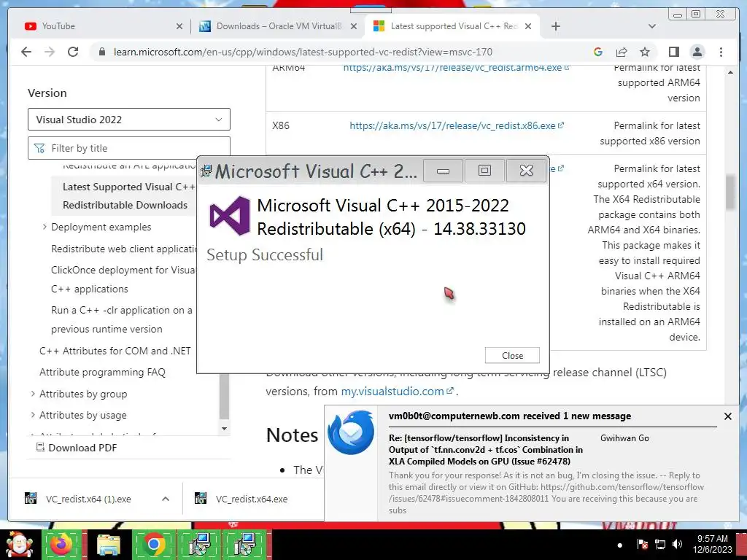747x560 pixels.
Task: Open options caret for VC_redist.x64 (1).exe
Action: pos(166,499)
